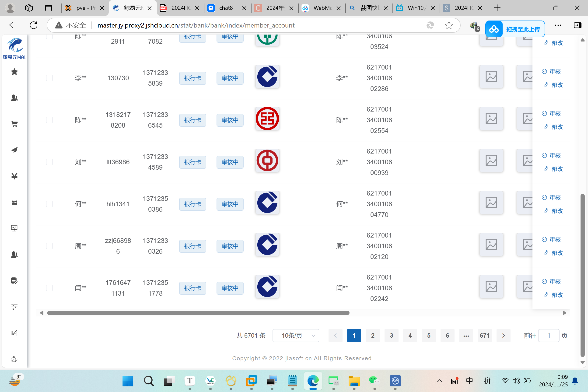
Task: Click the star icon in the left sidebar
Action: pos(14,72)
